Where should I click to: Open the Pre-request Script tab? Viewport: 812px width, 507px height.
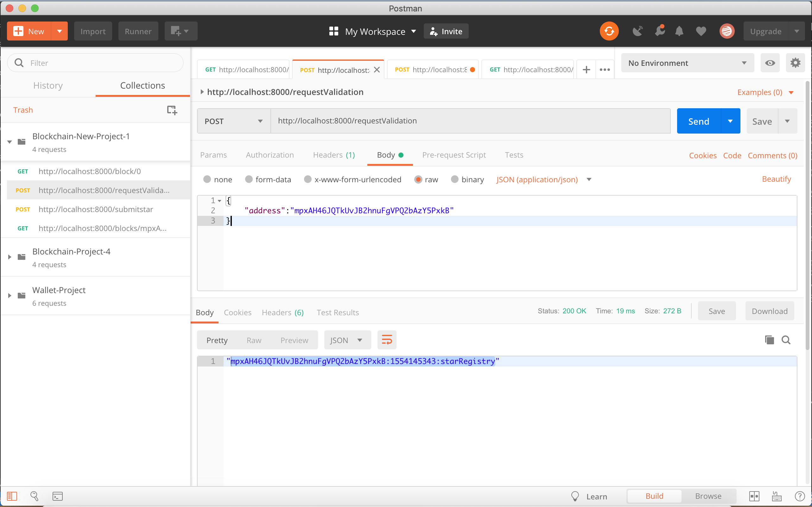454,155
